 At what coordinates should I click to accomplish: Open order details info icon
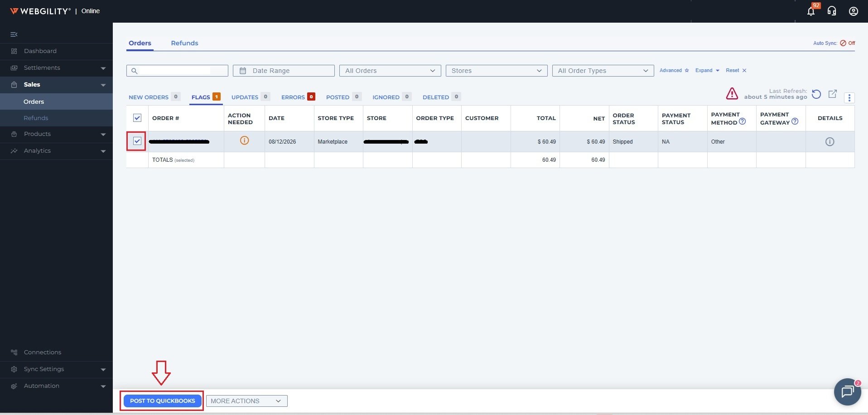(x=830, y=142)
